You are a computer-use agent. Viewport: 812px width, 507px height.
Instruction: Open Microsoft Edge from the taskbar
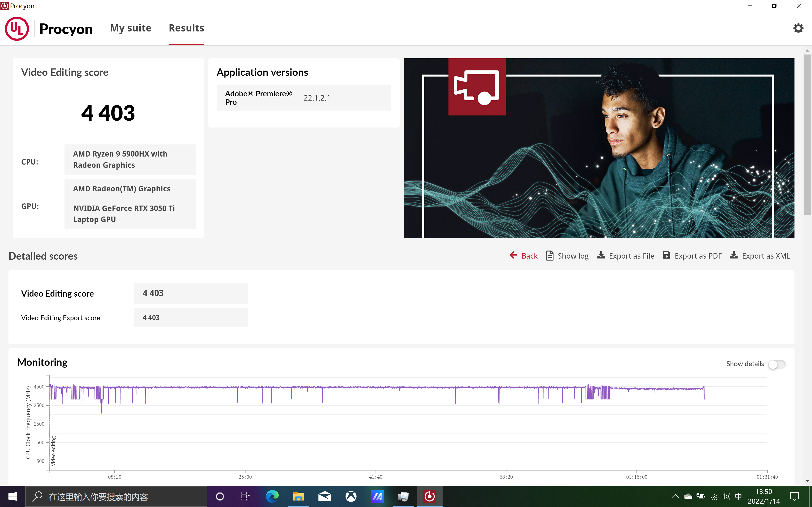pos(272,496)
